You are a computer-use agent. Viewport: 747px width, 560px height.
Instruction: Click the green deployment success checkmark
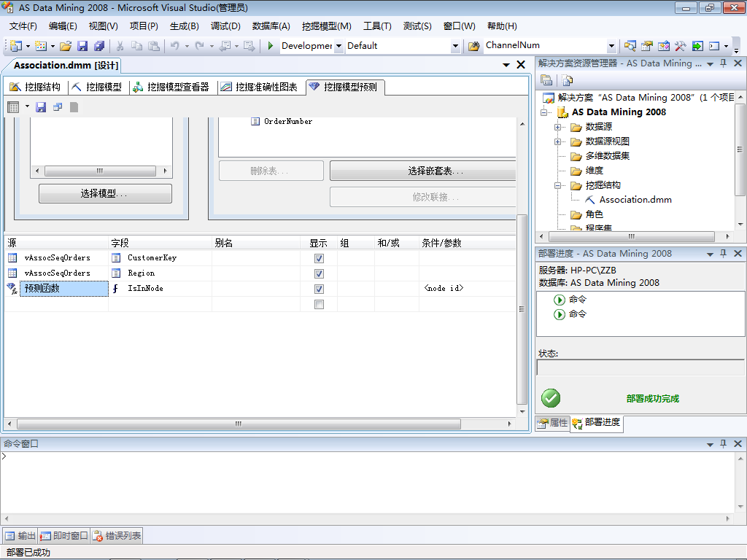click(551, 398)
